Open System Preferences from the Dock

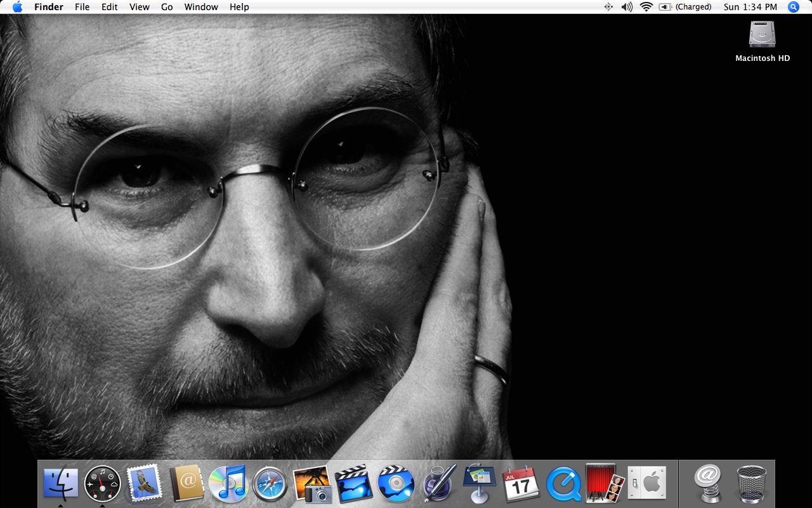pyautogui.click(x=647, y=484)
